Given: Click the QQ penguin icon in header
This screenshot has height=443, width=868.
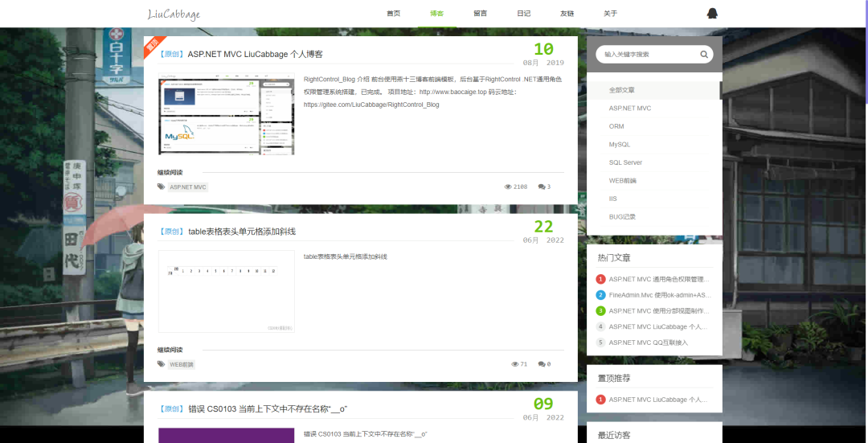Looking at the screenshot, I should [711, 13].
